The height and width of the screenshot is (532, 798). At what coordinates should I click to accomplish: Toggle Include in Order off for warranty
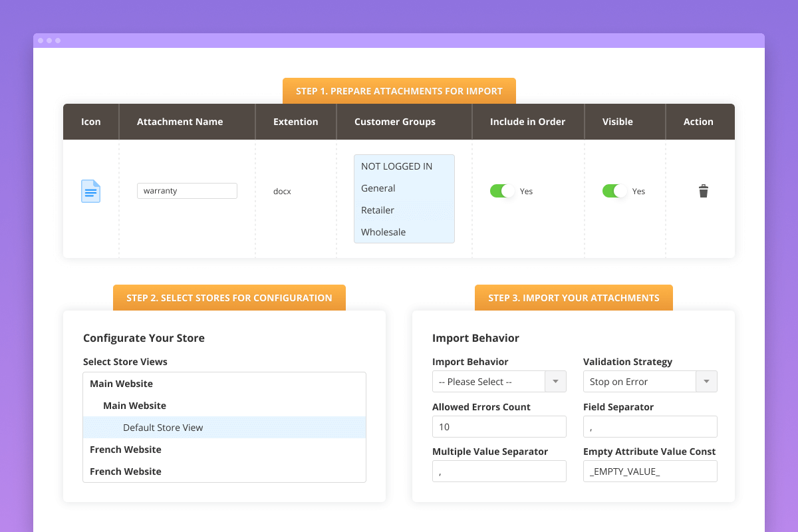[x=502, y=191]
